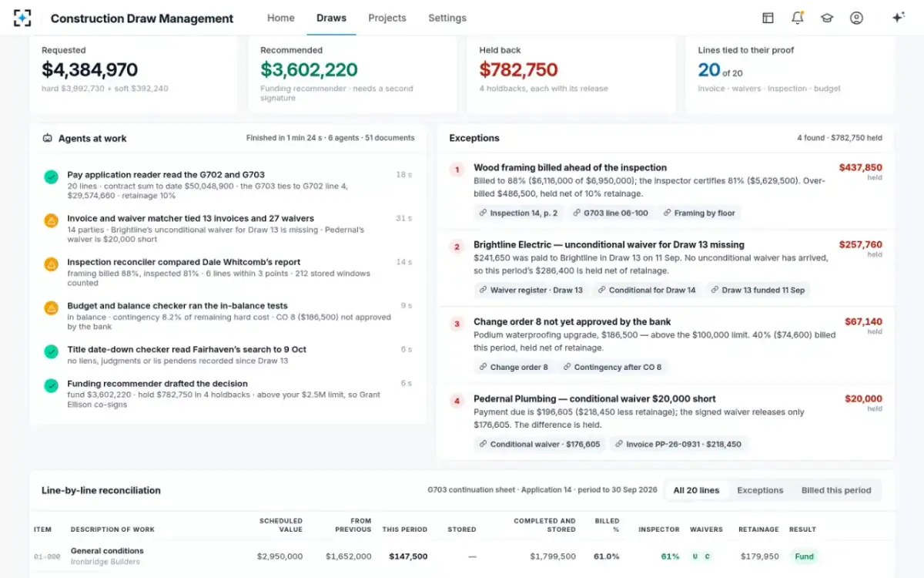The image size is (924, 578).
Task: Open the Change order 8 link
Action: tap(513, 367)
